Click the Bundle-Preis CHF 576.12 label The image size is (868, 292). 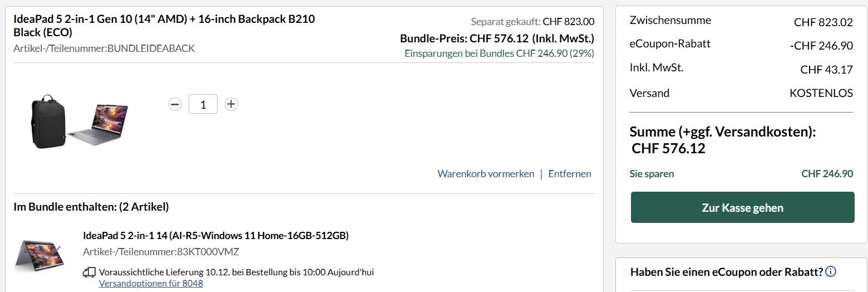click(497, 38)
